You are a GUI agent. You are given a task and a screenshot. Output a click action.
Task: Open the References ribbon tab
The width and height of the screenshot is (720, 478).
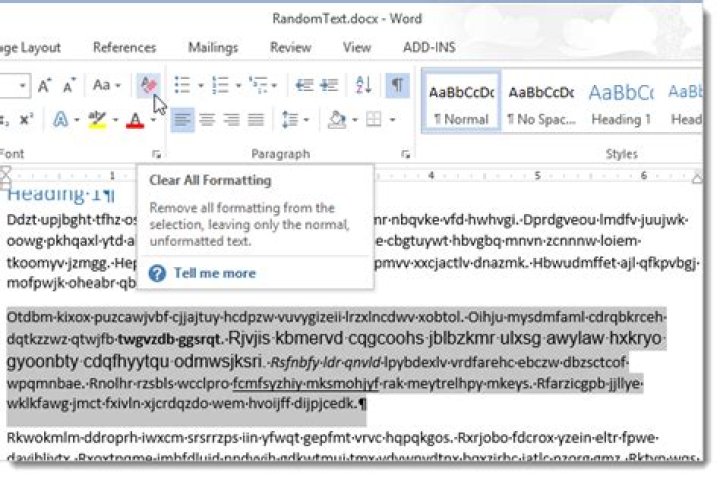click(124, 47)
